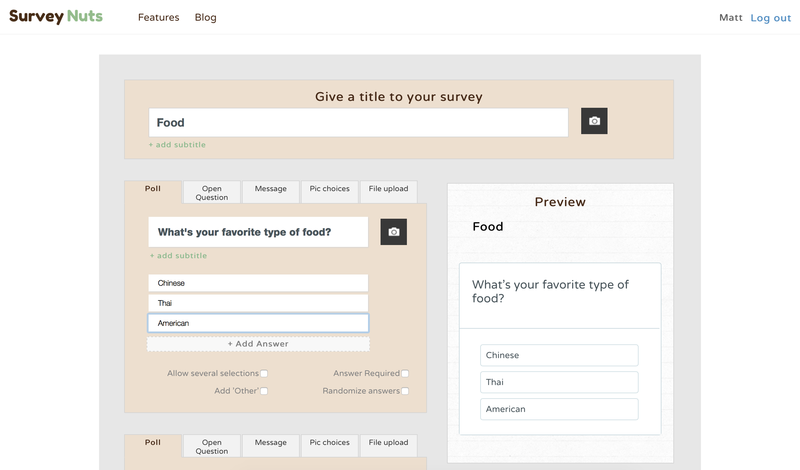The height and width of the screenshot is (470, 800).
Task: Enable Allow several selections checkbox
Action: (264, 374)
